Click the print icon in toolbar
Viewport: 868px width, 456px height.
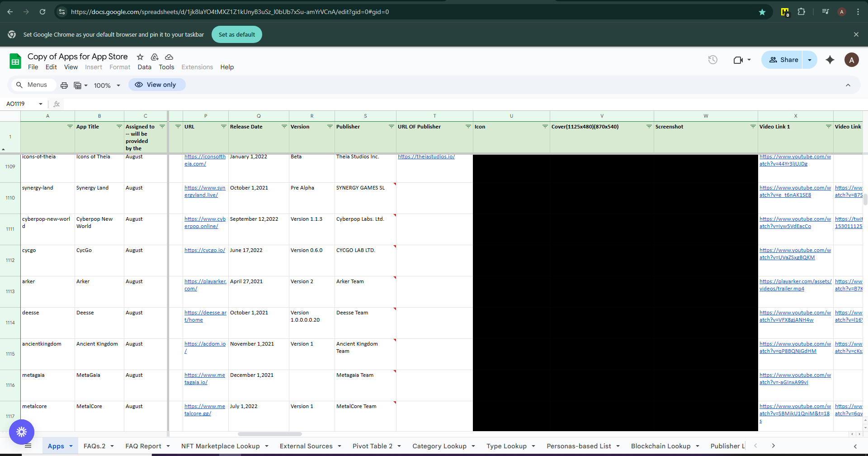(x=64, y=85)
